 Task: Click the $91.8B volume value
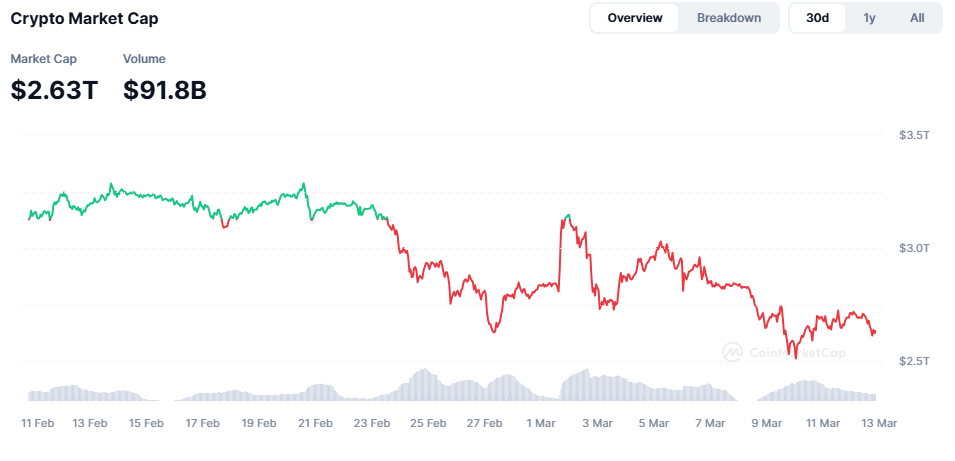(x=165, y=90)
